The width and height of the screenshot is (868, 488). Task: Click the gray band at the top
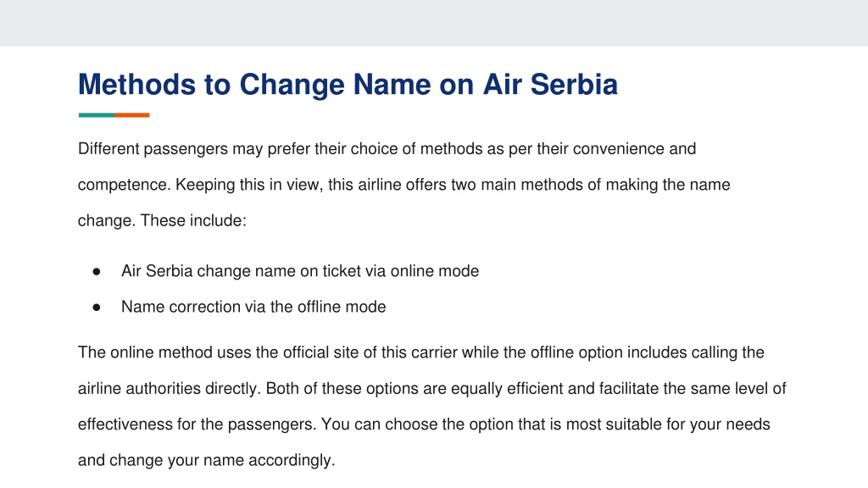pyautogui.click(x=434, y=23)
